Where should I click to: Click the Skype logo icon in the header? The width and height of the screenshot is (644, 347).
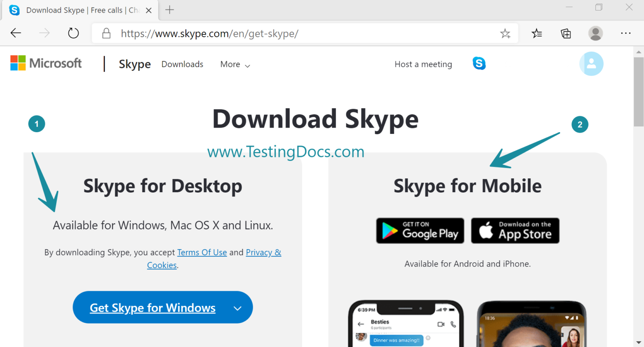pyautogui.click(x=479, y=63)
